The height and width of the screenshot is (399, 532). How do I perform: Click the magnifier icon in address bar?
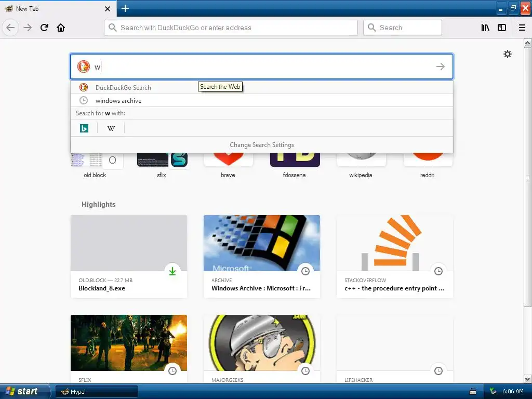(x=112, y=28)
